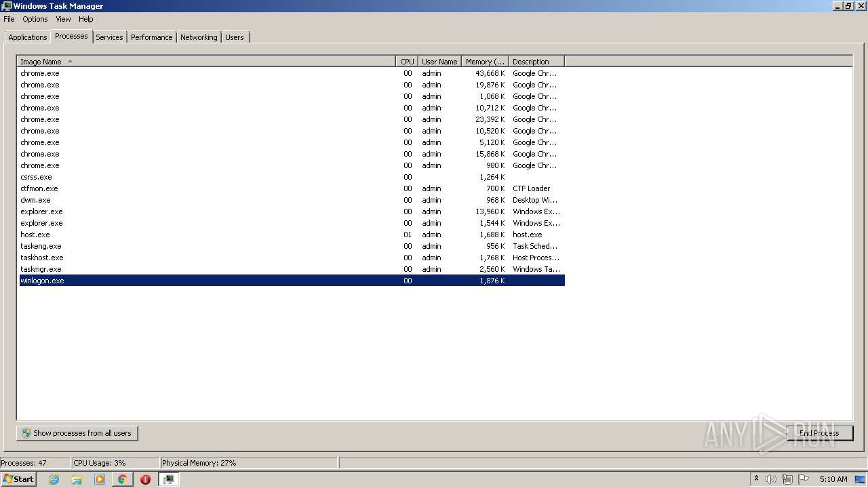Viewport: 868px width, 488px height.
Task: Open the View menu
Action: pos(63,19)
